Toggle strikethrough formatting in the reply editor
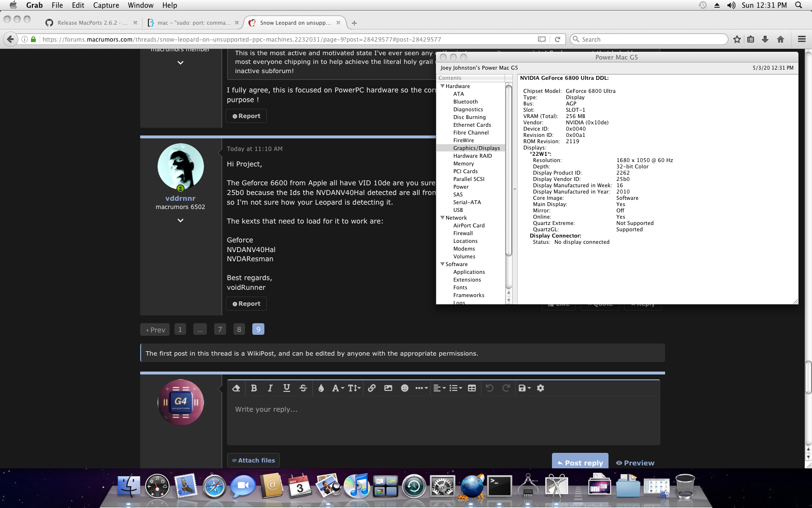Viewport: 812px width, 508px height. pos(303,388)
